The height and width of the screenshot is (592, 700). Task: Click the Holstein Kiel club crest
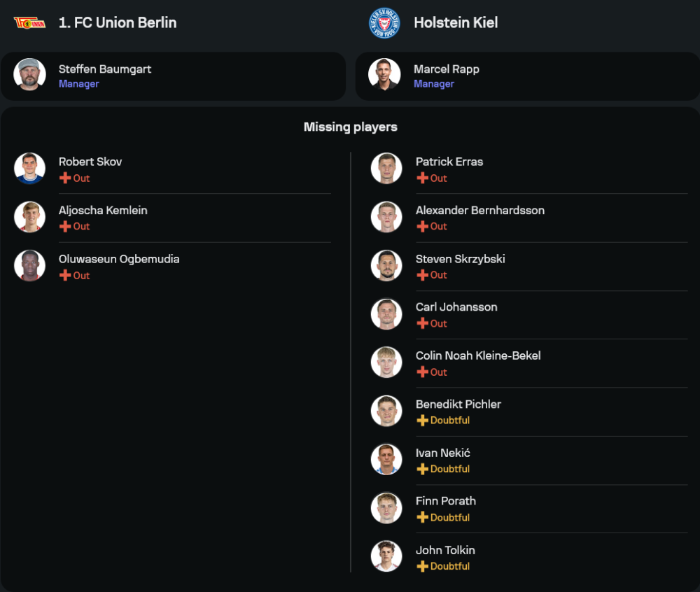point(384,23)
